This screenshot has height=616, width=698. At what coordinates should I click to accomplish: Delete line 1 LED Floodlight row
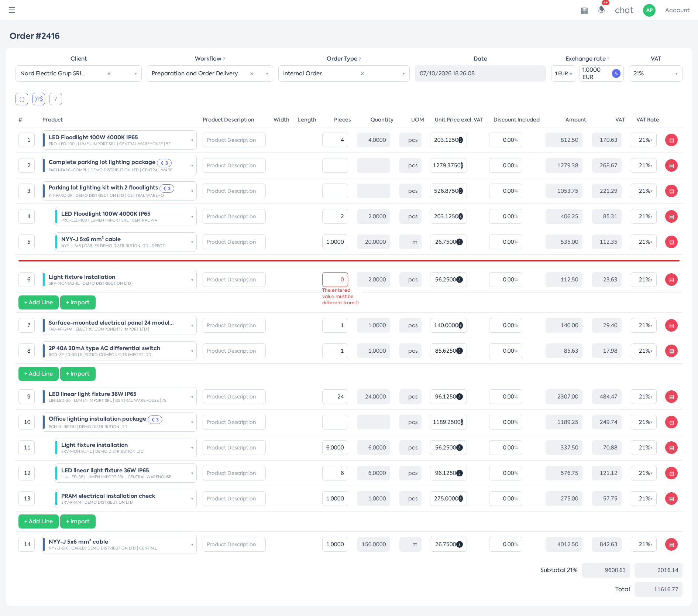point(671,140)
